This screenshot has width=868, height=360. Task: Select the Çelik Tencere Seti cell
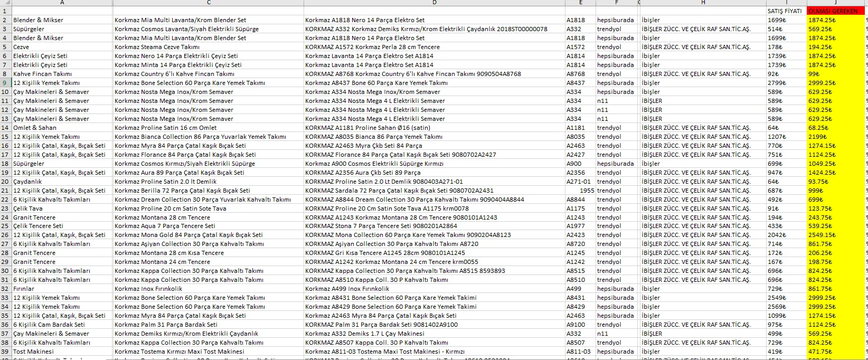click(x=62, y=226)
